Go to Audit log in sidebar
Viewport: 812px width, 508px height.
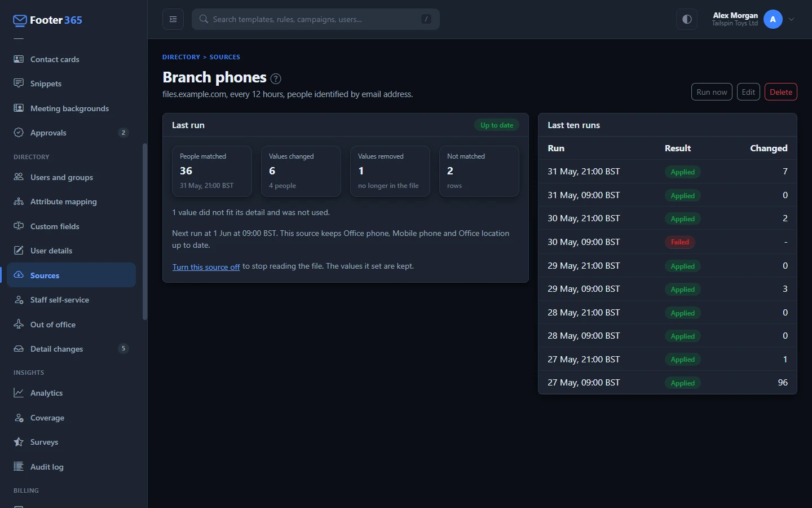pyautogui.click(x=71, y=467)
